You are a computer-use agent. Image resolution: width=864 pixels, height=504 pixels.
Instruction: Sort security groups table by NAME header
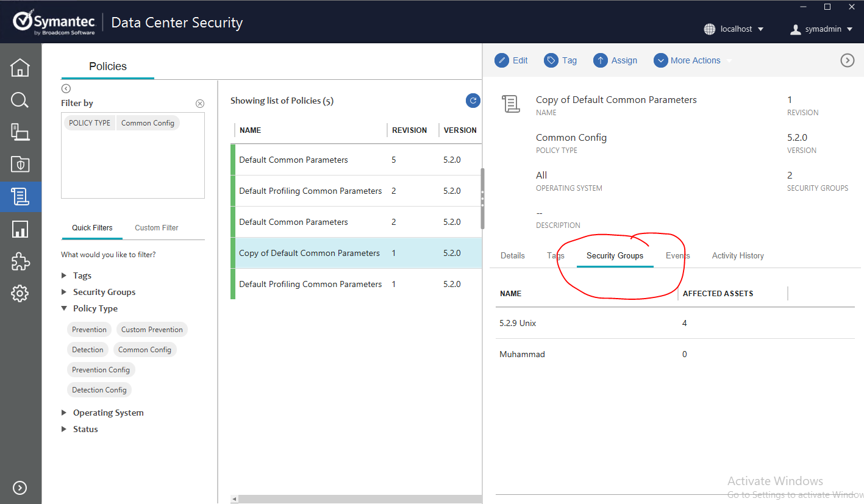(510, 294)
